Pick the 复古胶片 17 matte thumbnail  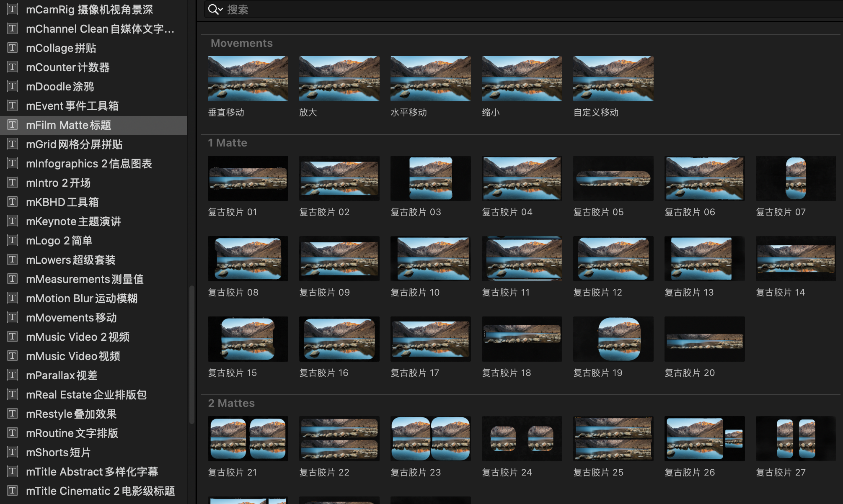tap(431, 339)
